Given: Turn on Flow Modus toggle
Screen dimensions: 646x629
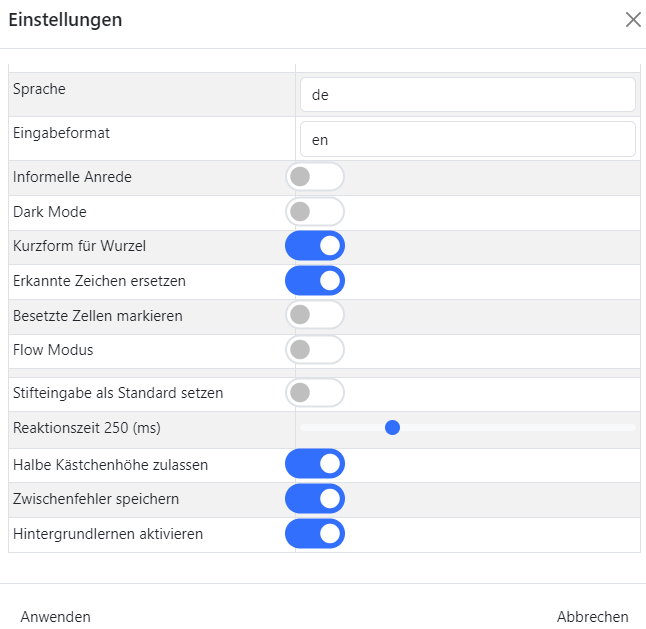Looking at the screenshot, I should [314, 350].
